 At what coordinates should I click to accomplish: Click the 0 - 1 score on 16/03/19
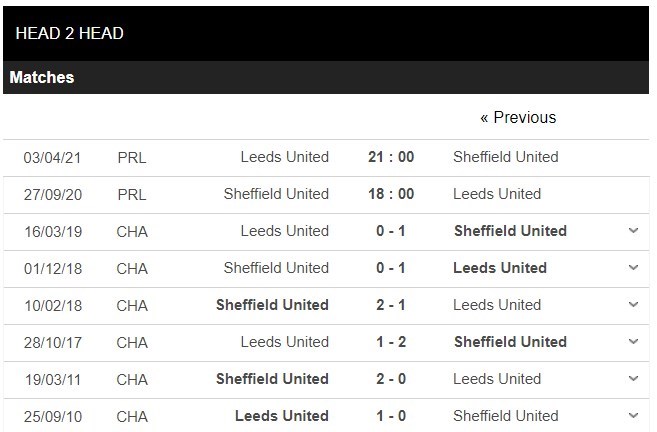click(390, 231)
